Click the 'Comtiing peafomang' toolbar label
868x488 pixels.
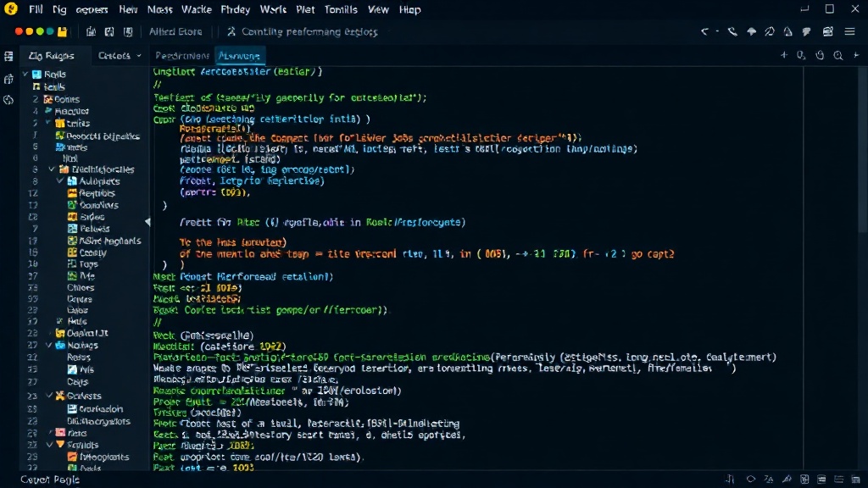pyautogui.click(x=309, y=32)
